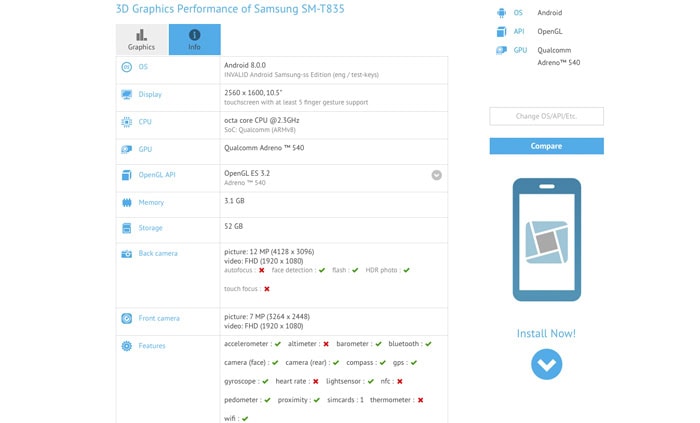Viewport: 700px width, 423px height.
Task: Select the 3.1 GB memory value
Action: coord(234,201)
